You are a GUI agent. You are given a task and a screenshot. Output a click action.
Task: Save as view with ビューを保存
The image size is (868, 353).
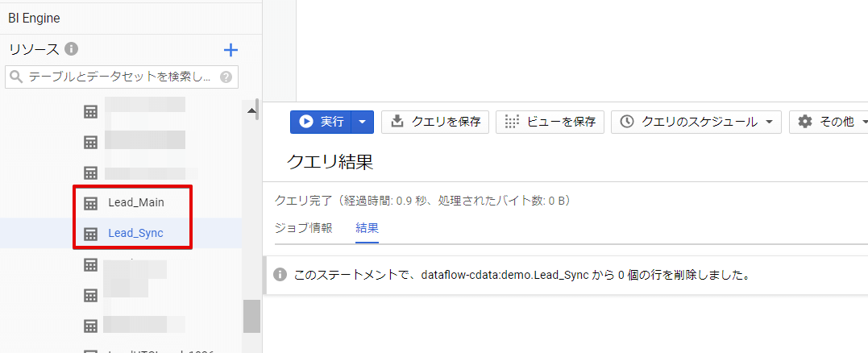[x=550, y=122]
